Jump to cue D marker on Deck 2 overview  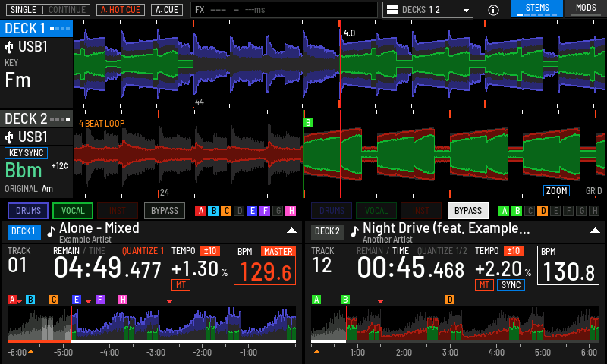(x=450, y=300)
